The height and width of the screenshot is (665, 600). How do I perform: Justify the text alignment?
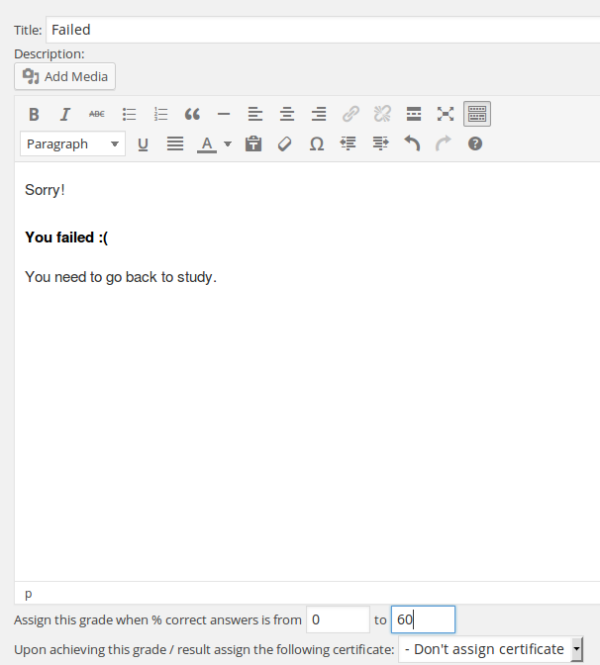pos(175,144)
